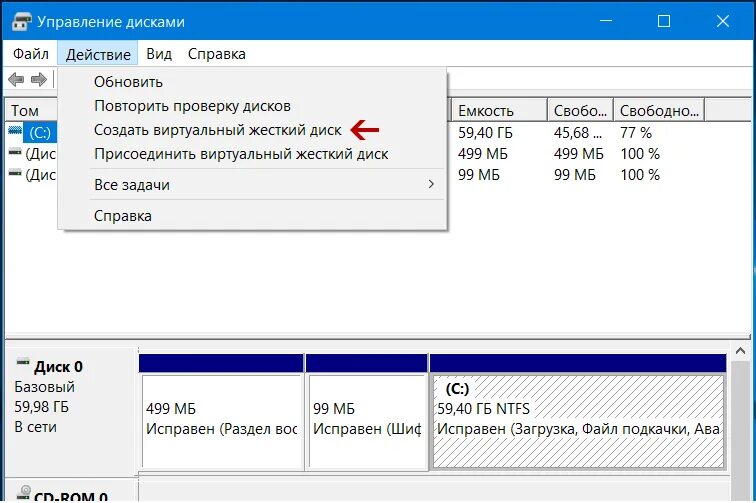Open the Вид menu
This screenshot has height=503, width=756.
tap(159, 54)
